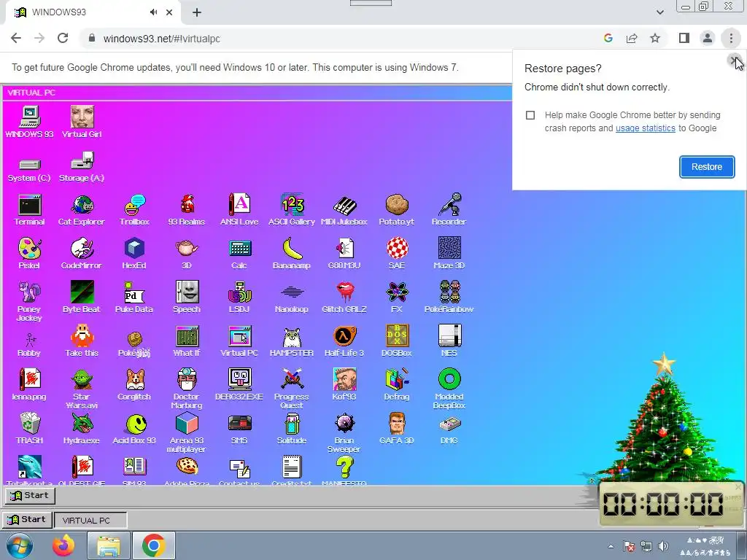
Task: Toggle the browser side panel
Action: click(684, 38)
